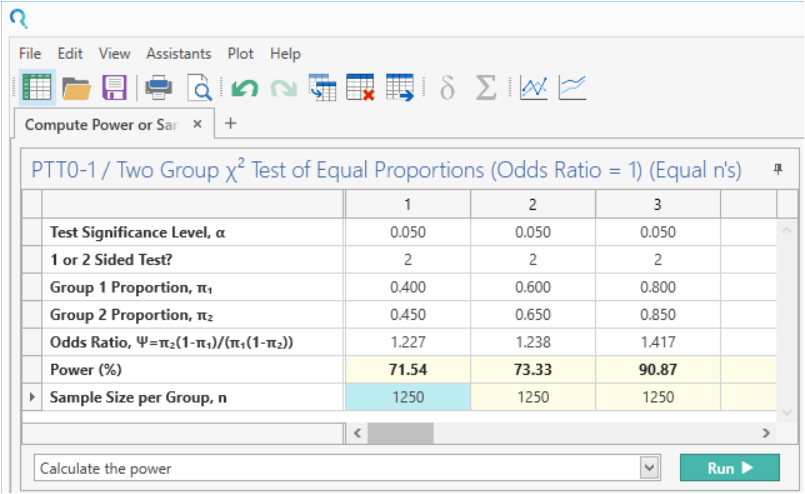Click the printer icon
This screenshot has height=494, width=805.
coord(159,88)
